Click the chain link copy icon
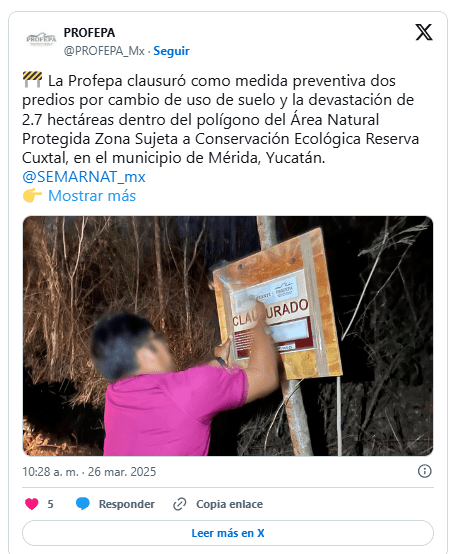466x554 pixels. tap(179, 504)
